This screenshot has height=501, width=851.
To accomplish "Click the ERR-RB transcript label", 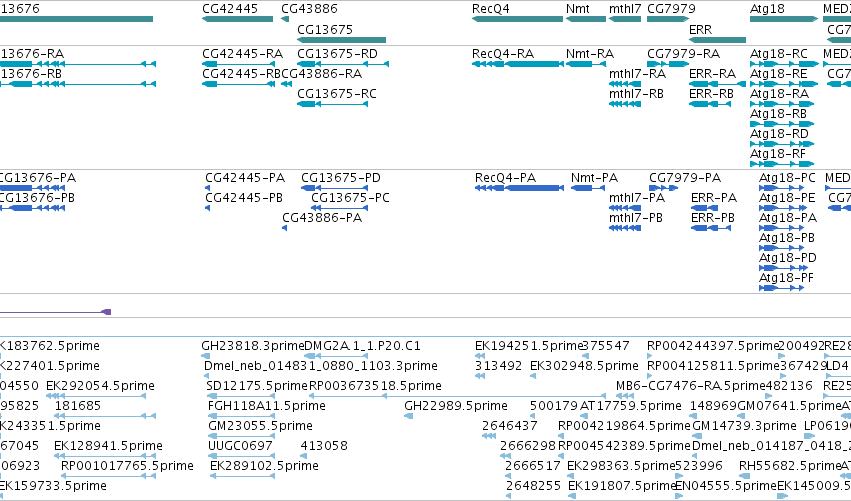I will click(711, 94).
